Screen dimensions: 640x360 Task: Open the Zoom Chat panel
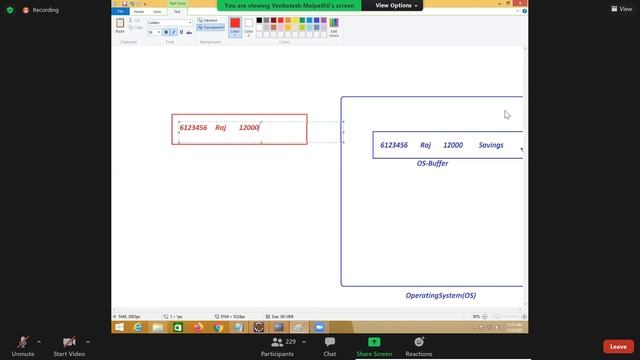tap(330, 346)
